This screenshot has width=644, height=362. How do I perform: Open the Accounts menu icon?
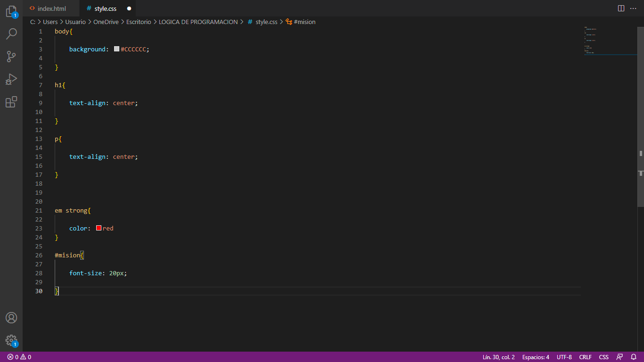pos(11,318)
